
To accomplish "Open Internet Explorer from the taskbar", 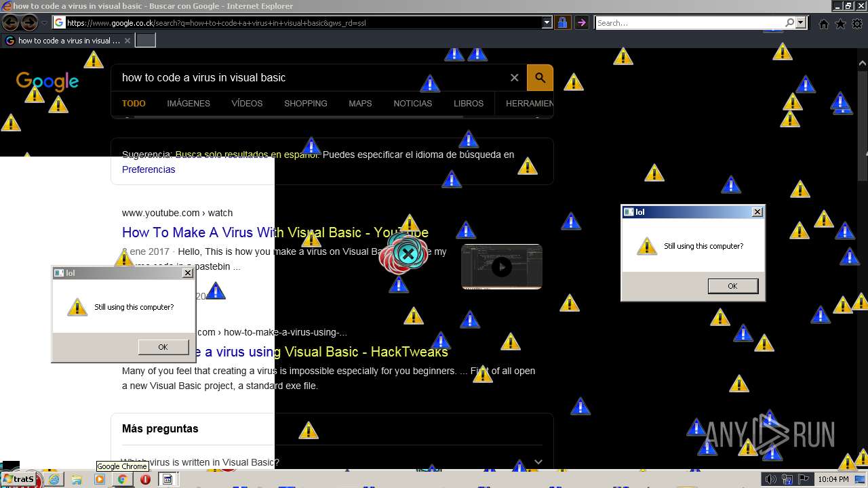I will point(54,479).
